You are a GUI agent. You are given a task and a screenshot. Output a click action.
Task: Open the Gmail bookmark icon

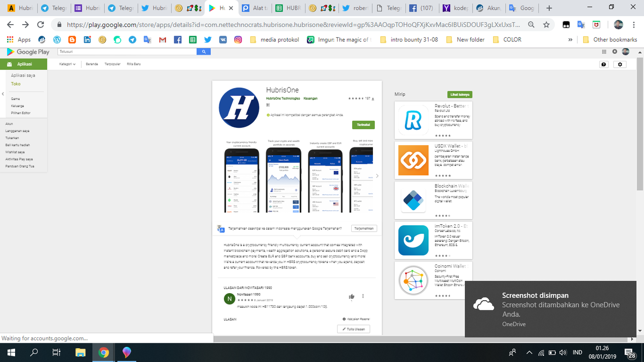(163, 40)
